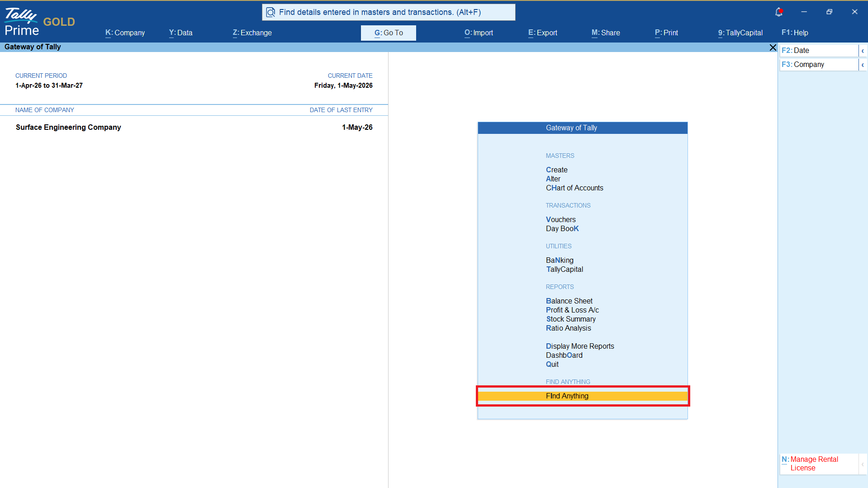
Task: Click the F2: Date button
Action: tap(819, 51)
